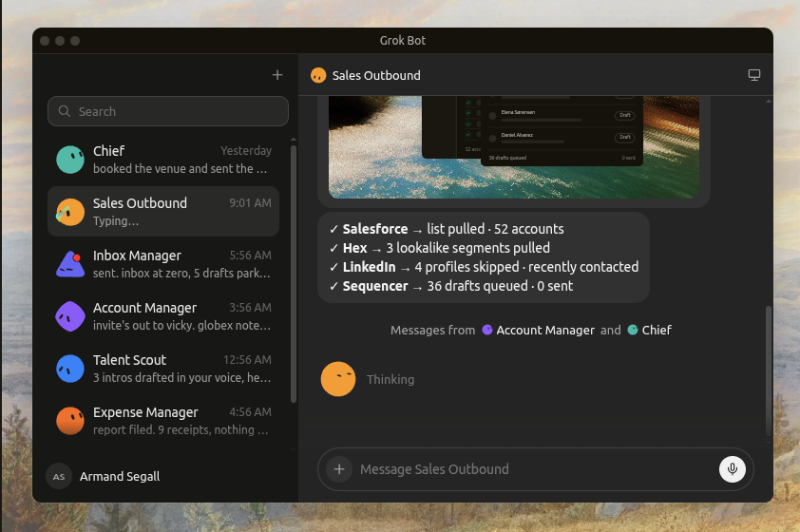Follow the Chief link in messages notice
The width and height of the screenshot is (800, 532).
pos(657,330)
